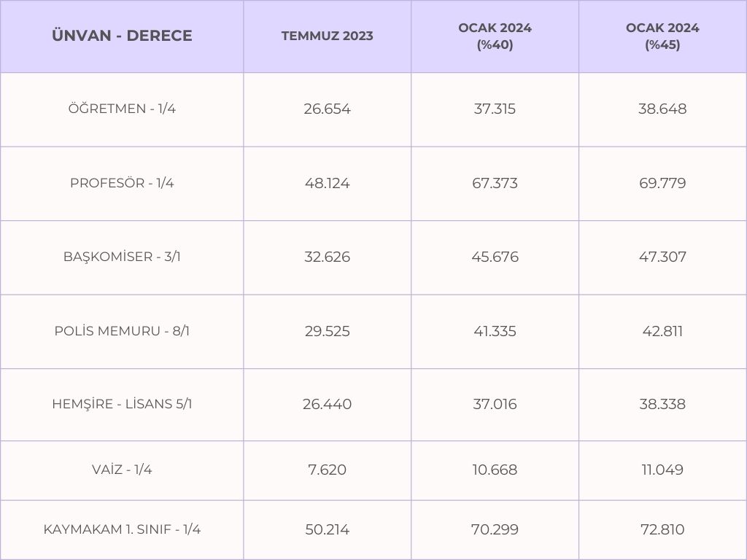Click the ÖĞRETMEN - 1/4 row label
Image resolution: width=747 pixels, height=560 pixels.
[122, 109]
